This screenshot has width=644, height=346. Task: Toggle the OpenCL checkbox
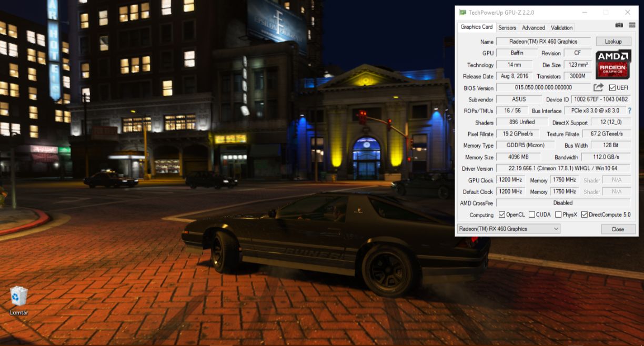tap(501, 215)
